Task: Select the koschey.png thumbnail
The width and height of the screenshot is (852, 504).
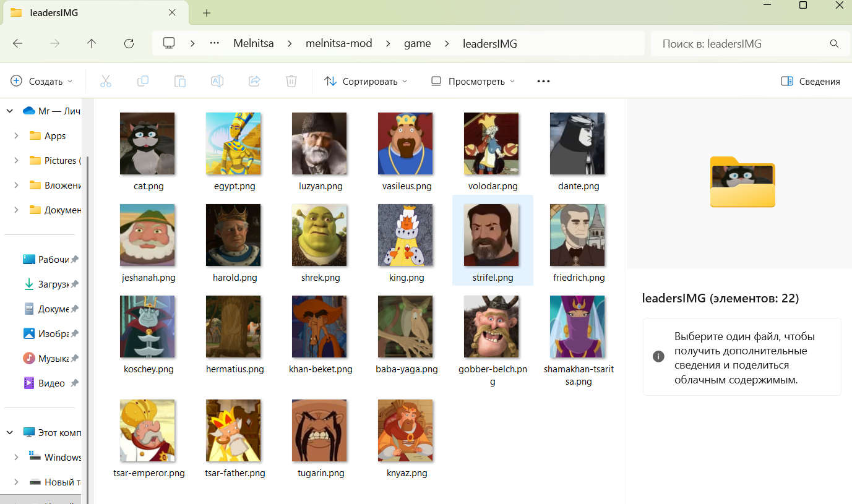Action: coord(147,327)
